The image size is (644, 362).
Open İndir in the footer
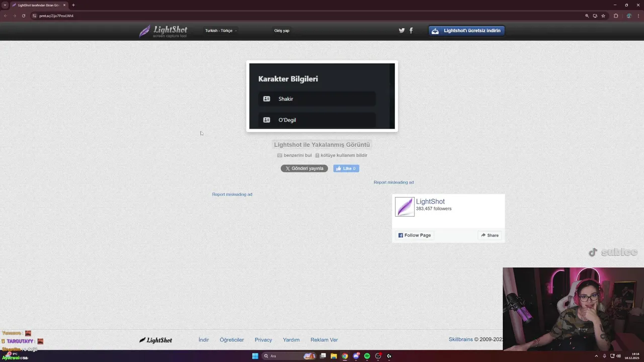pos(204,340)
